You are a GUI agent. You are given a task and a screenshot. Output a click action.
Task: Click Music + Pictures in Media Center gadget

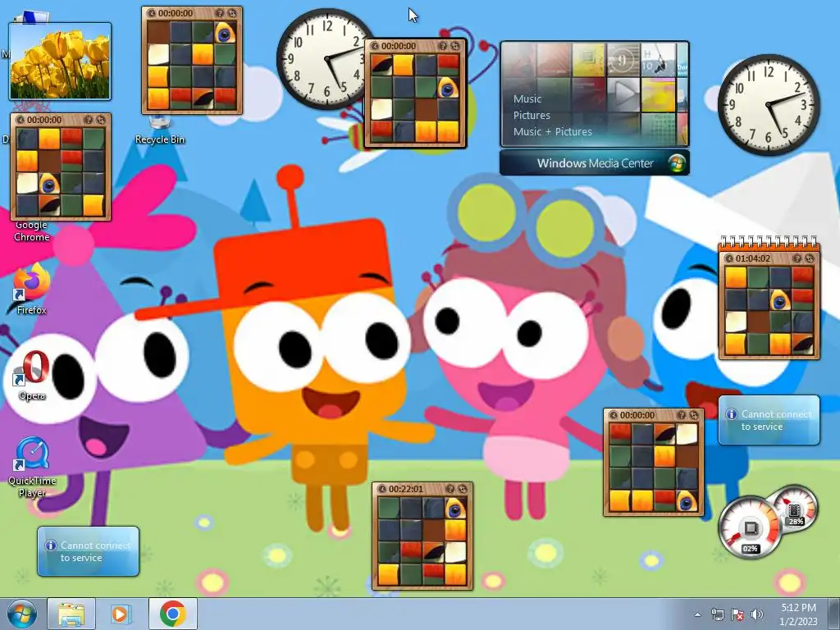pos(552,132)
